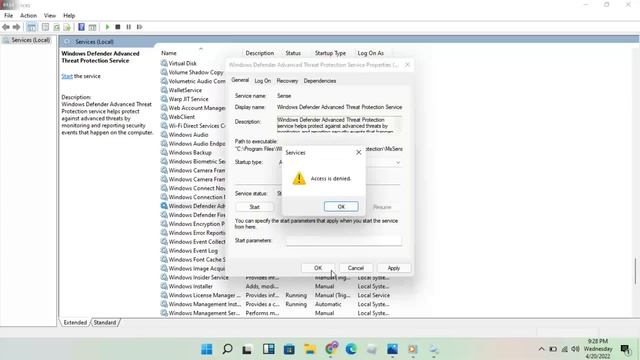
Task: Open Help via the blue question-mark icon
Action: (x=81, y=27)
